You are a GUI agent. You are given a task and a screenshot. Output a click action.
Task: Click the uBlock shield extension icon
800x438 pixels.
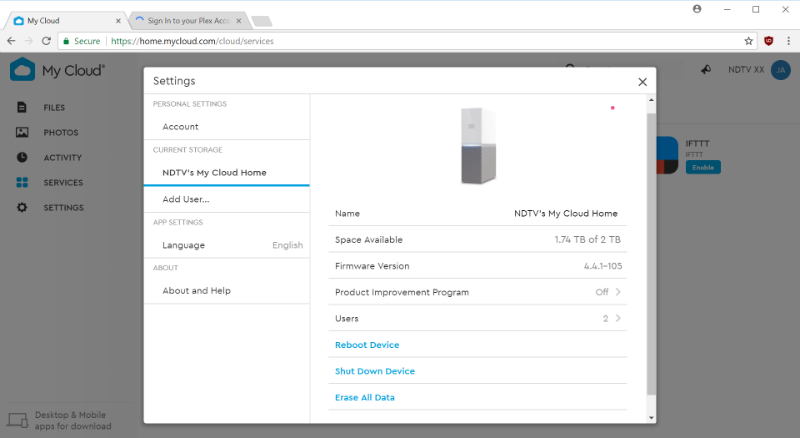[x=768, y=41]
